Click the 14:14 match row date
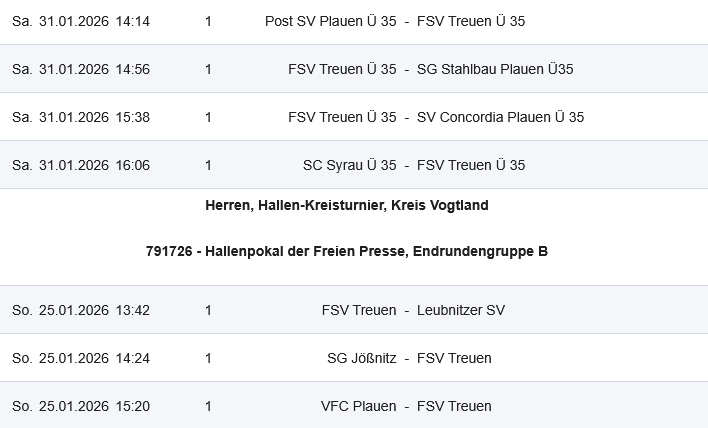 pos(81,21)
